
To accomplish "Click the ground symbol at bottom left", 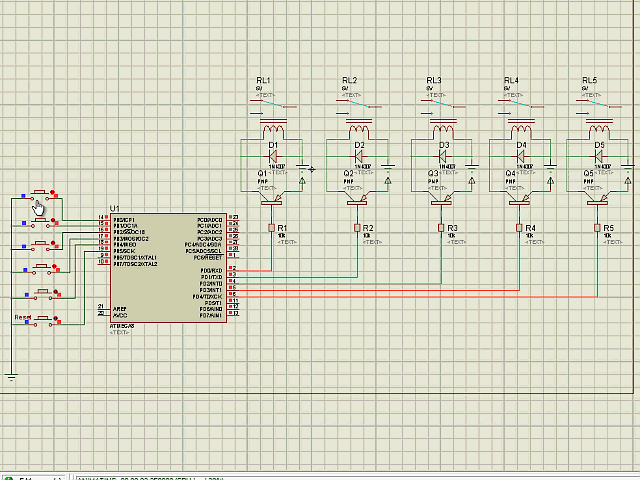I will pyautogui.click(x=11, y=377).
